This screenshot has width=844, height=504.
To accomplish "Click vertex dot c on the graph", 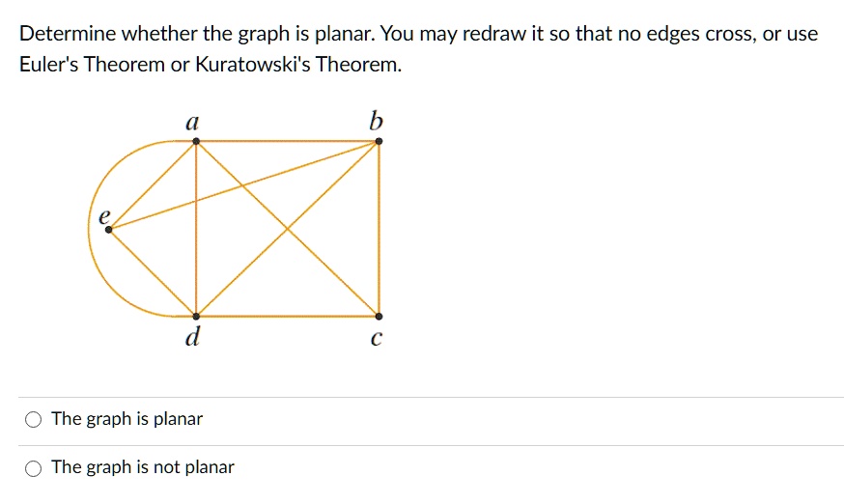I will [379, 316].
